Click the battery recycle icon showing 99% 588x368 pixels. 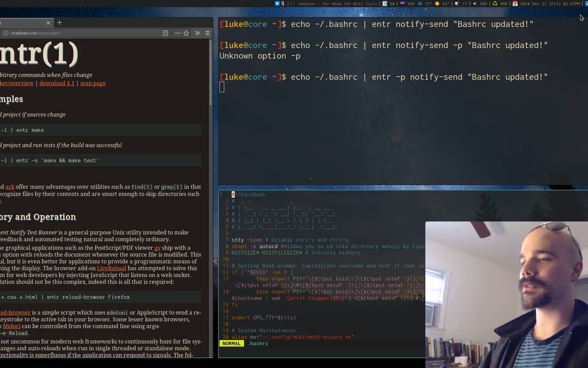tap(495, 4)
